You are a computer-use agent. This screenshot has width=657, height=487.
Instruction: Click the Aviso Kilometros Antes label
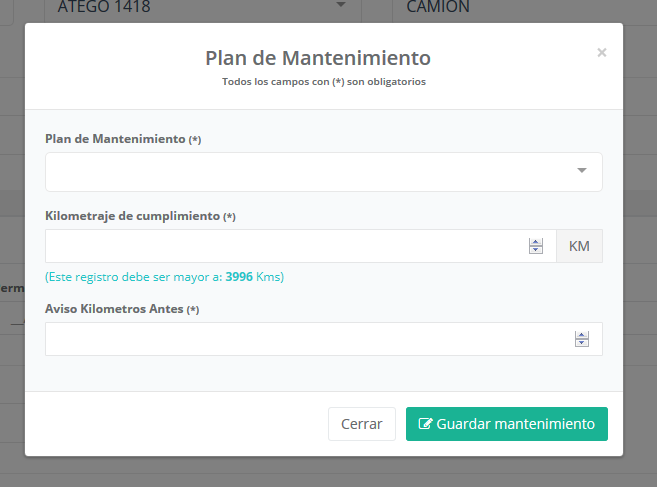click(x=122, y=309)
